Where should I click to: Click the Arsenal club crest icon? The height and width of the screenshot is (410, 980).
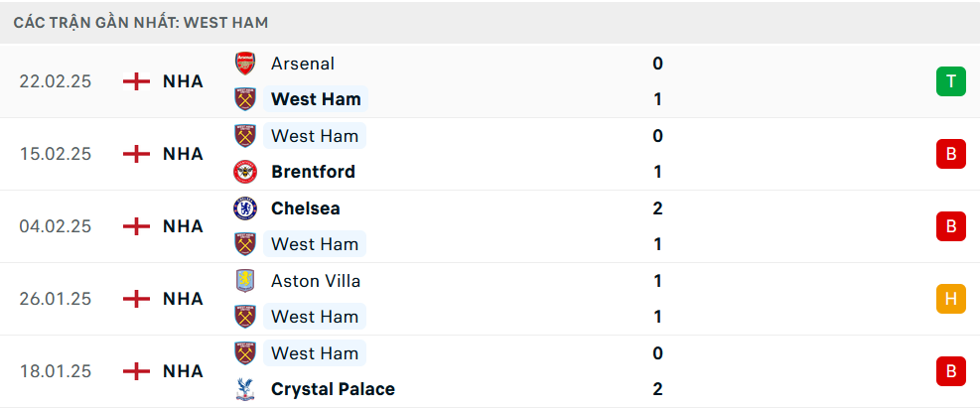click(244, 64)
